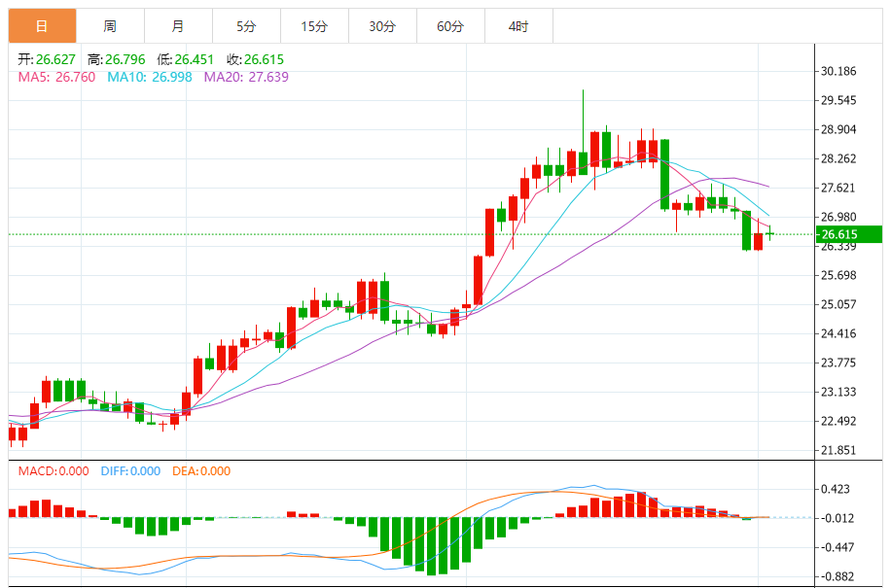Click the MACD:0.000 indicator label
The image size is (891, 588).
tap(53, 471)
